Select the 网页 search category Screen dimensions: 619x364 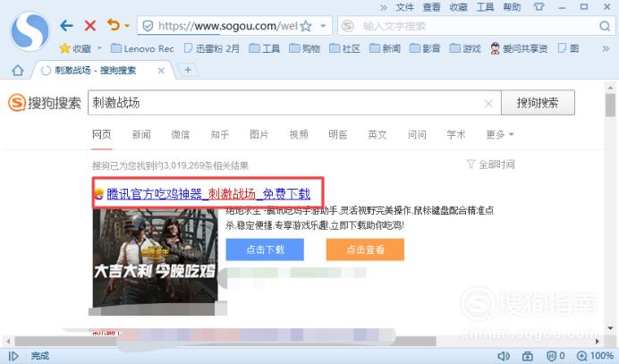click(101, 135)
